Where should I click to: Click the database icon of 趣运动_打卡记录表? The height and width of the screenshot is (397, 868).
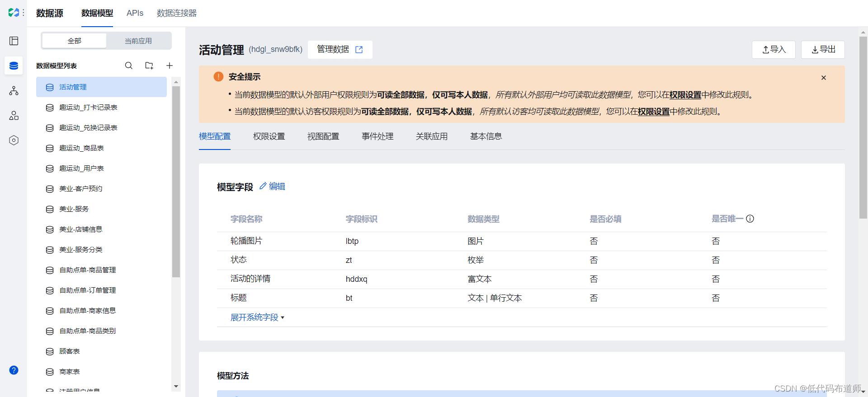pos(50,107)
